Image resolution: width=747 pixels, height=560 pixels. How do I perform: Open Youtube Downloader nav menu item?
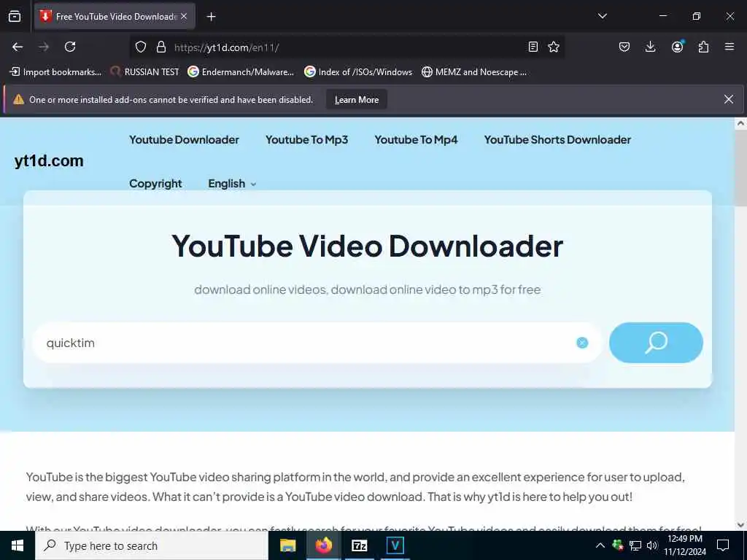184,140
